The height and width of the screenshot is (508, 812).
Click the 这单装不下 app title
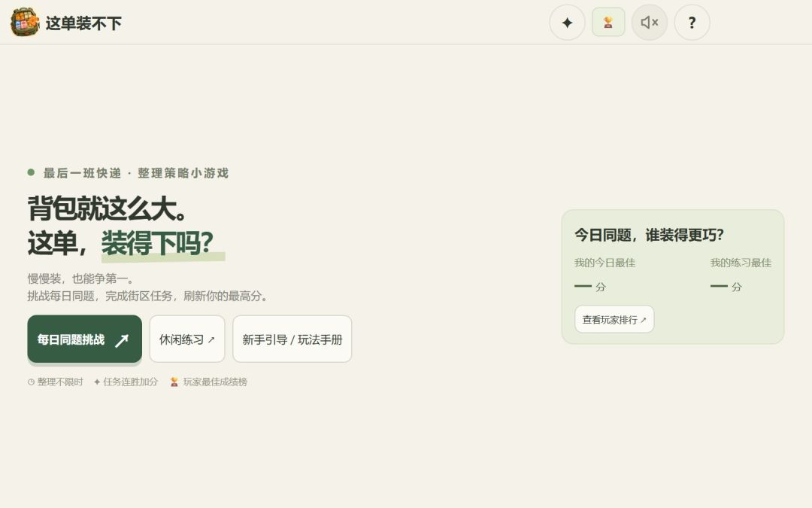tap(83, 23)
